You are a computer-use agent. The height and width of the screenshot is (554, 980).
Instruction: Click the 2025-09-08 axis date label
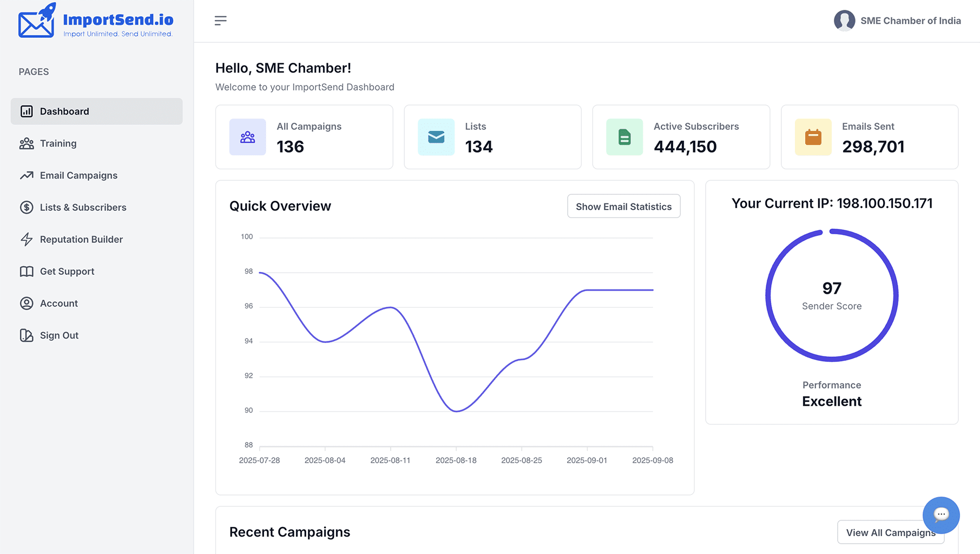point(653,460)
